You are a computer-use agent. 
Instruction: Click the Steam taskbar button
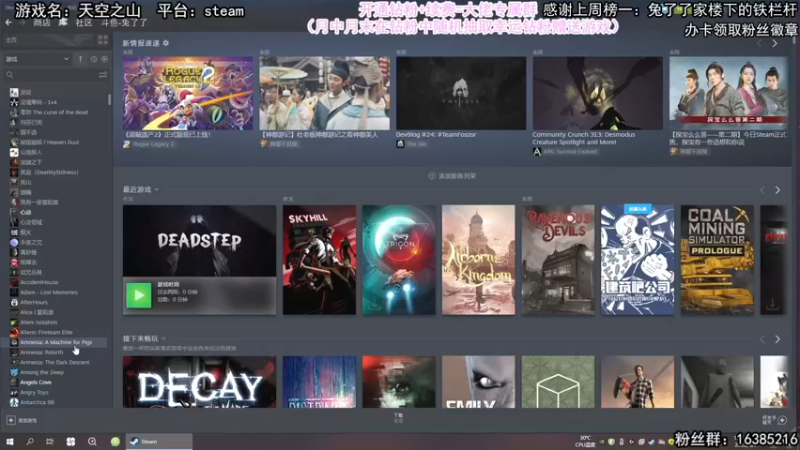(159, 442)
